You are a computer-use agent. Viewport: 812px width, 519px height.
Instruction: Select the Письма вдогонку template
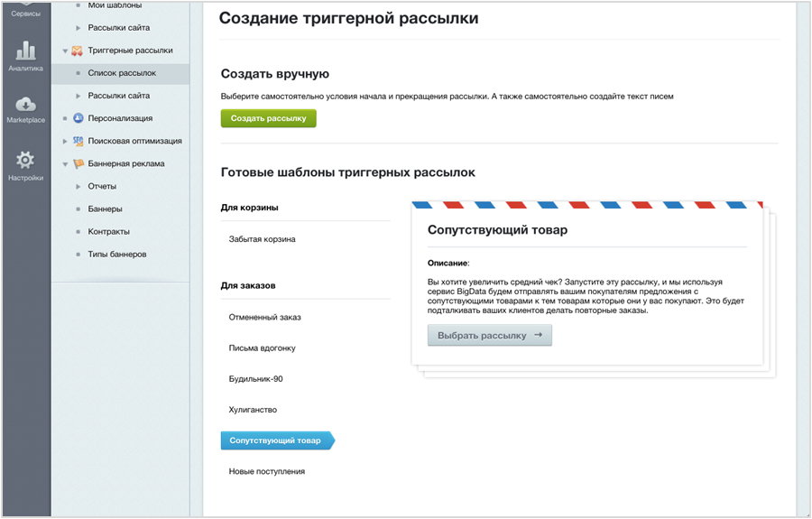pos(262,348)
